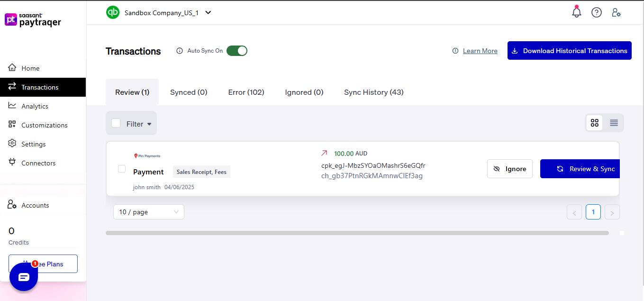Click the 0 Credits balance
This screenshot has height=301, width=644.
[19, 236]
